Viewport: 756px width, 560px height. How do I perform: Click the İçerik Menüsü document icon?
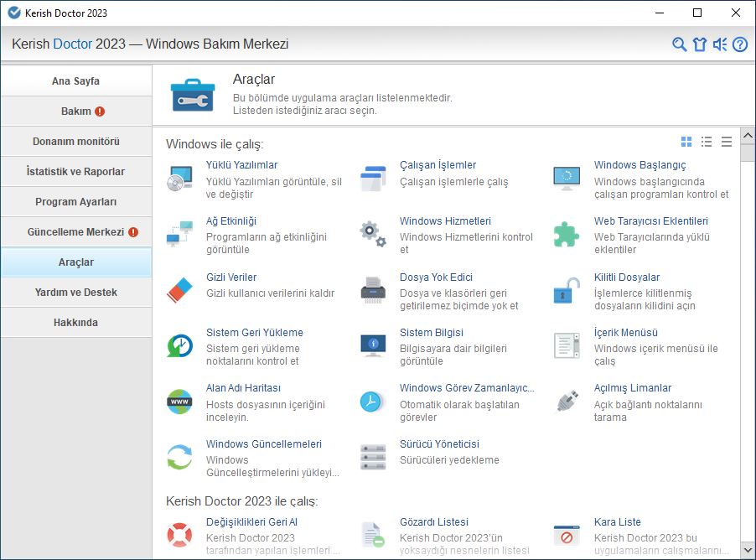click(567, 345)
